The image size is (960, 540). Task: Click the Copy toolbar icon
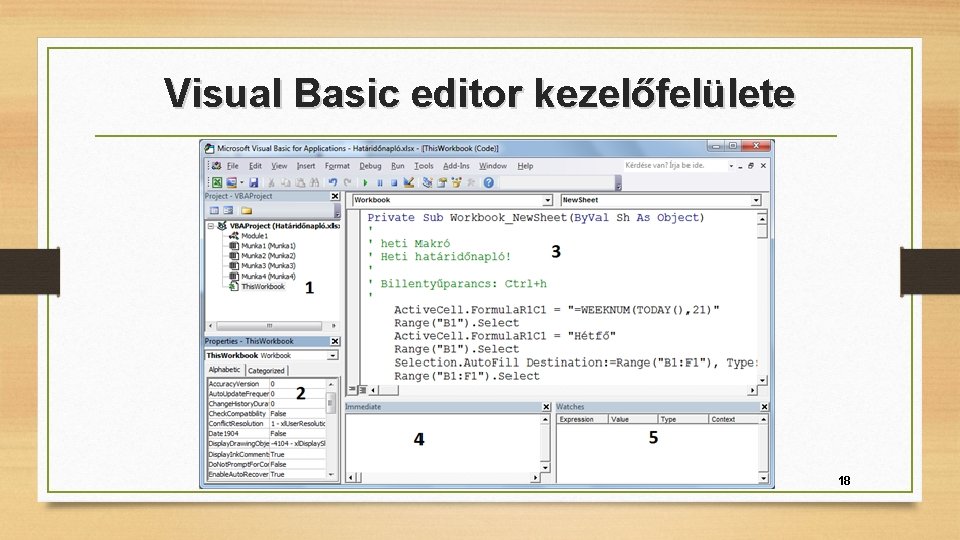(285, 182)
